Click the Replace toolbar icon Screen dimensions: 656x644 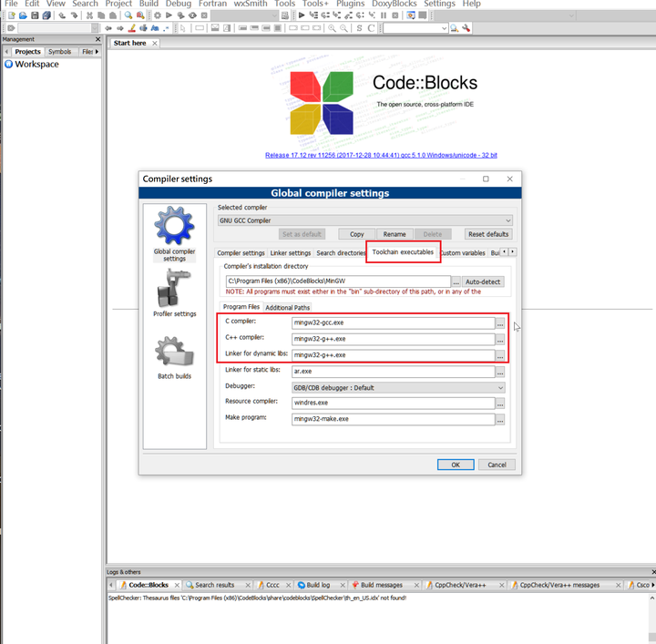140,15
